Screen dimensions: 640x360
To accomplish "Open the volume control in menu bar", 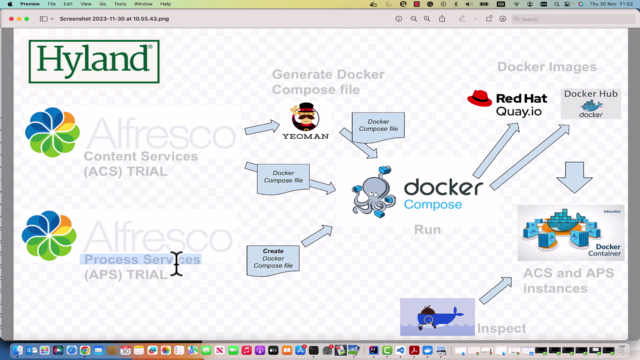I will [469, 4].
